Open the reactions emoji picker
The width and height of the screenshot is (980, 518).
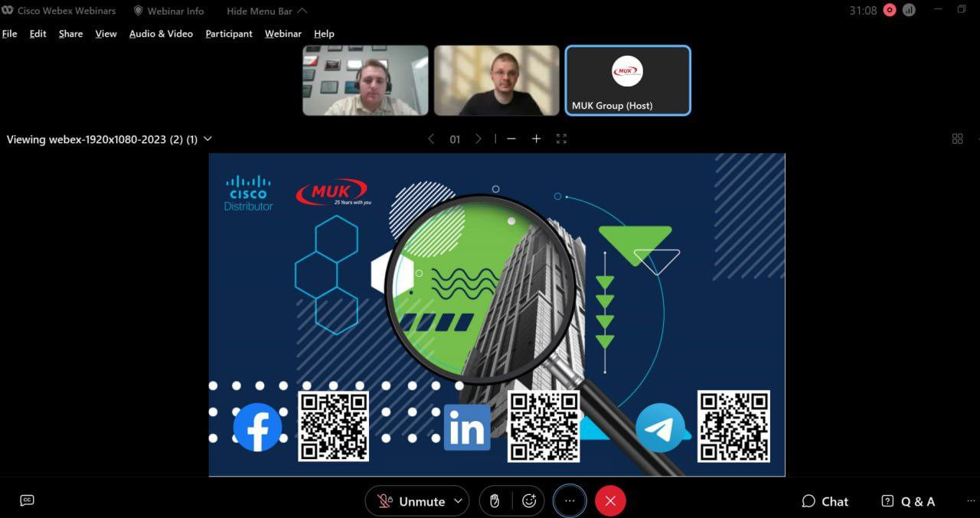529,501
